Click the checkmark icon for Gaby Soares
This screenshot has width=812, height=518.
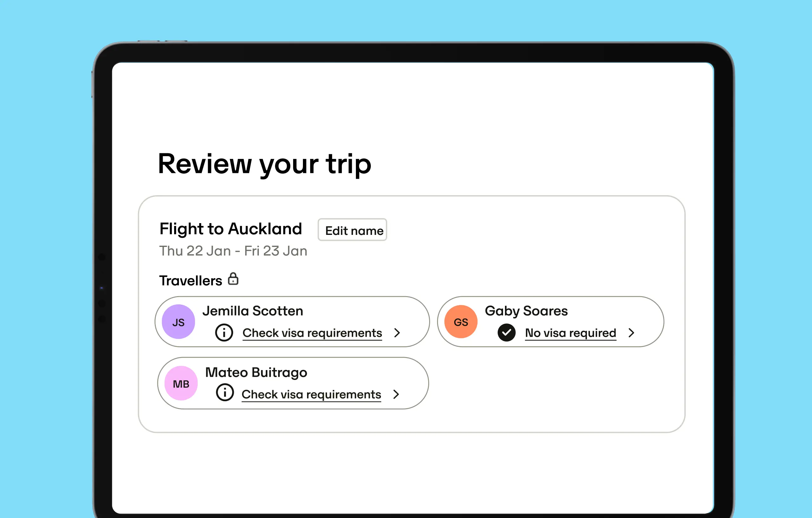coord(507,332)
